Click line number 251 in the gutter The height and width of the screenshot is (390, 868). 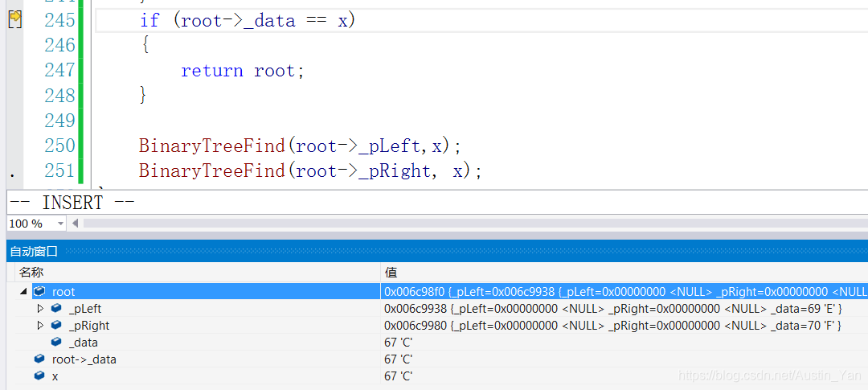tap(59, 170)
